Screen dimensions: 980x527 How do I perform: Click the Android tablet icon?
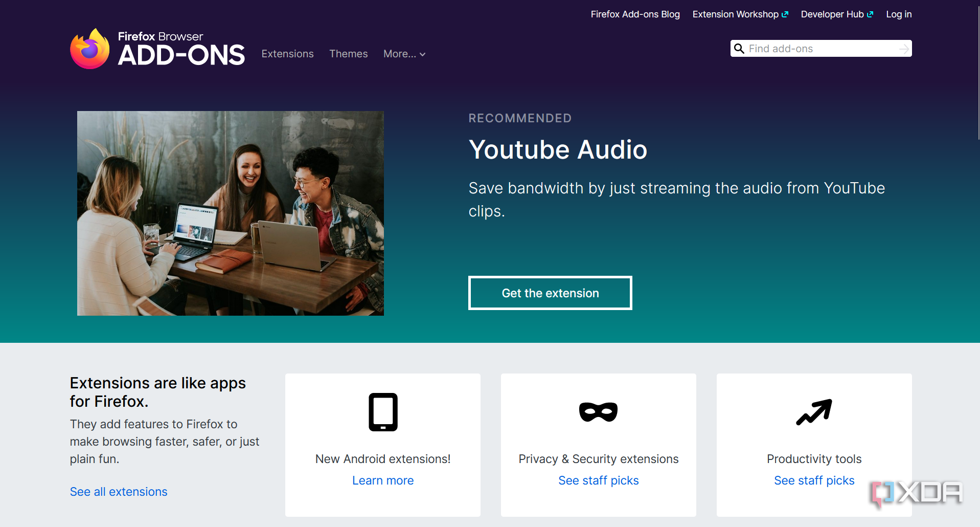383,412
